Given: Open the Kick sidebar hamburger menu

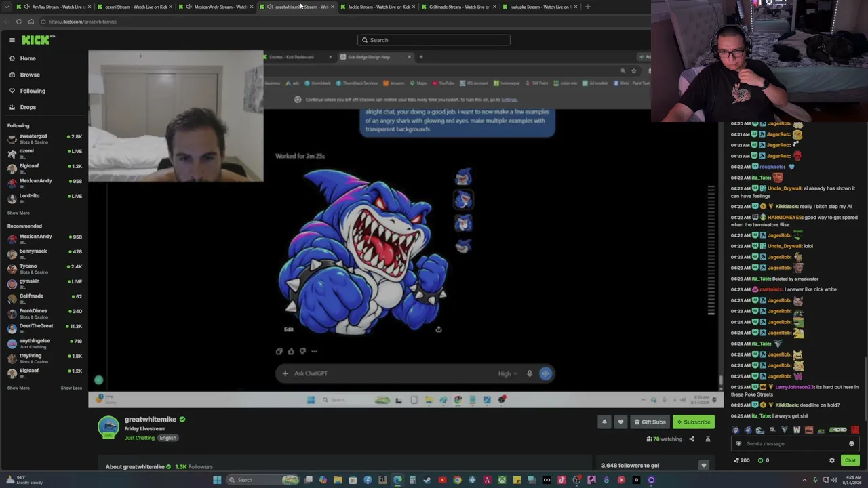Looking at the screenshot, I should click(x=12, y=40).
